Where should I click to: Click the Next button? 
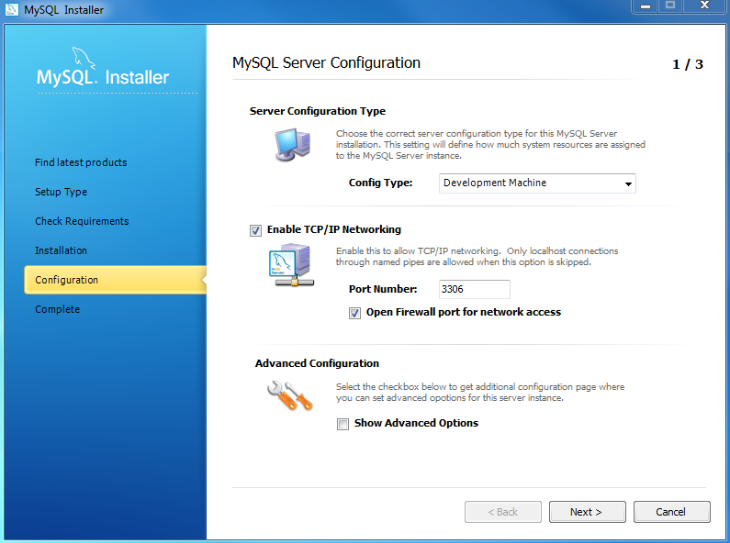point(587,512)
